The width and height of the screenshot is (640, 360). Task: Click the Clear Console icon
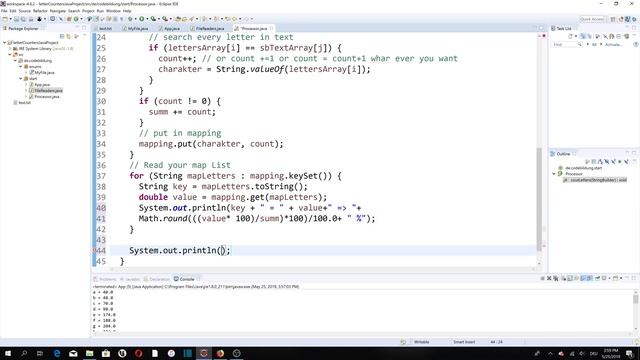click(x=563, y=278)
